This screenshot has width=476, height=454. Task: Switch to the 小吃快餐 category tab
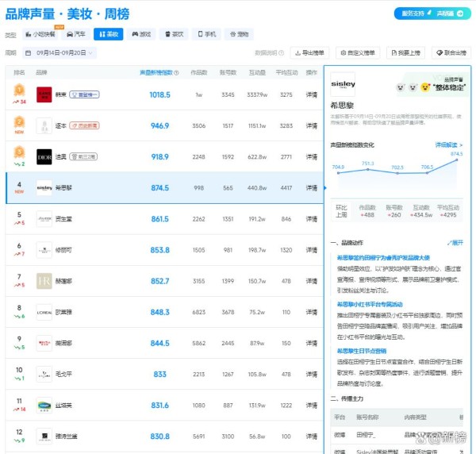40,34
